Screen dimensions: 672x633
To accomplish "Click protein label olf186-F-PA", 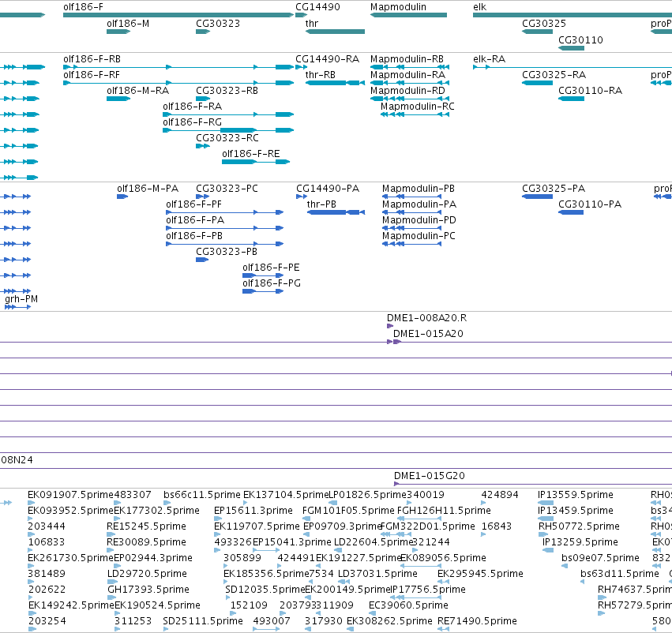I will pyautogui.click(x=195, y=220).
